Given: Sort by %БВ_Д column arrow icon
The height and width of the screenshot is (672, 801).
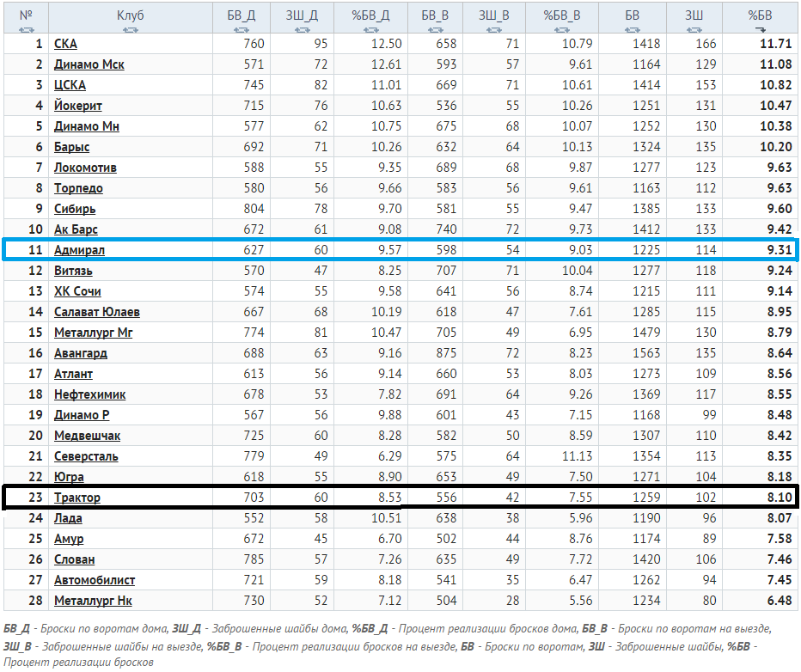Looking at the screenshot, I should (371, 30).
